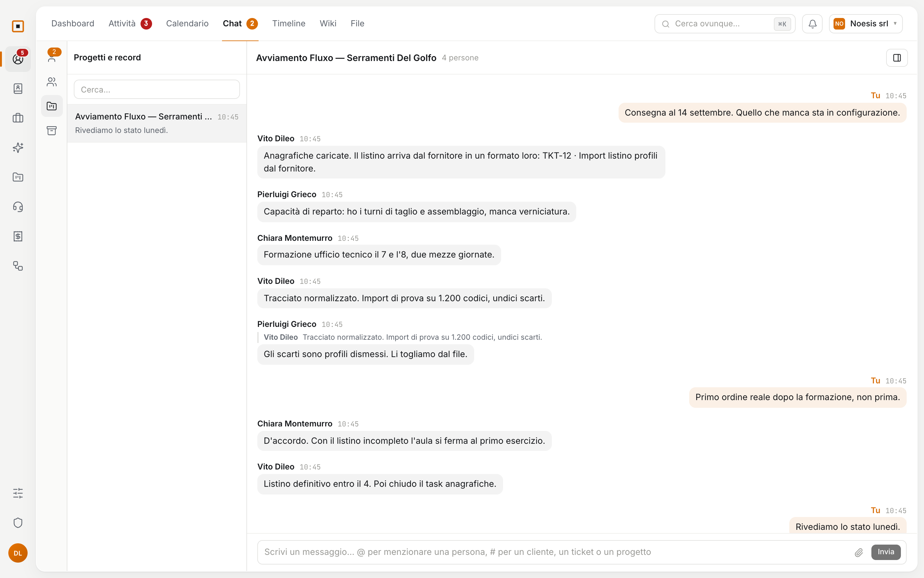
Task: Click the search magnifier icon
Action: (665, 24)
